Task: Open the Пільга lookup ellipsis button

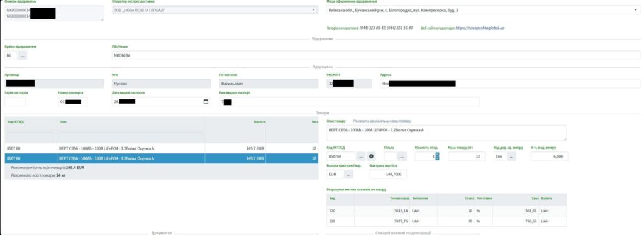Action: pyautogui.click(x=402, y=156)
